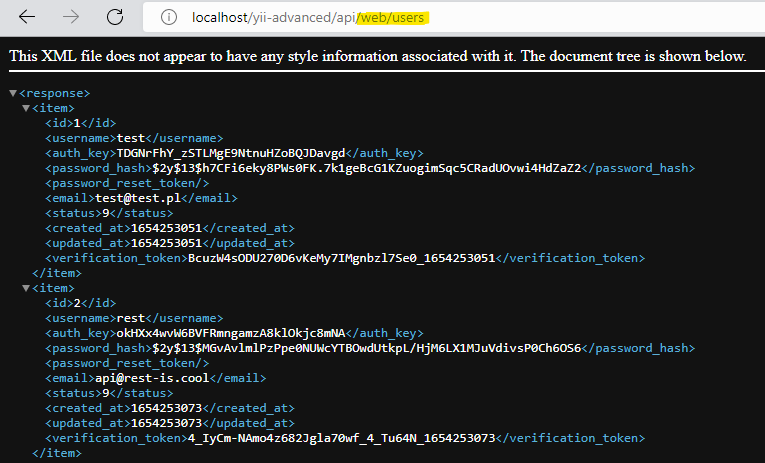Click the username value rest
This screenshot has width=765, height=463.
tap(131, 318)
